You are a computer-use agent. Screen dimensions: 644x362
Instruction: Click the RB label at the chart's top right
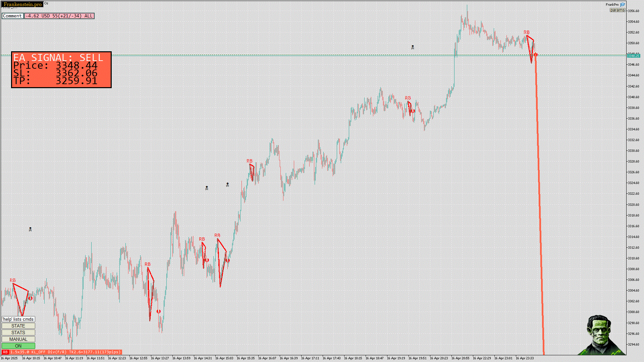tap(526, 32)
